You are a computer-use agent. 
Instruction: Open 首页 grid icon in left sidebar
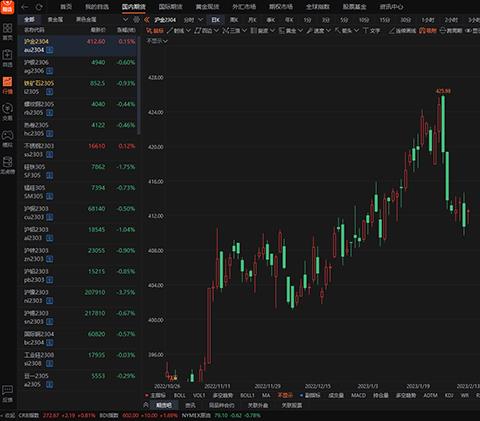coord(7,28)
